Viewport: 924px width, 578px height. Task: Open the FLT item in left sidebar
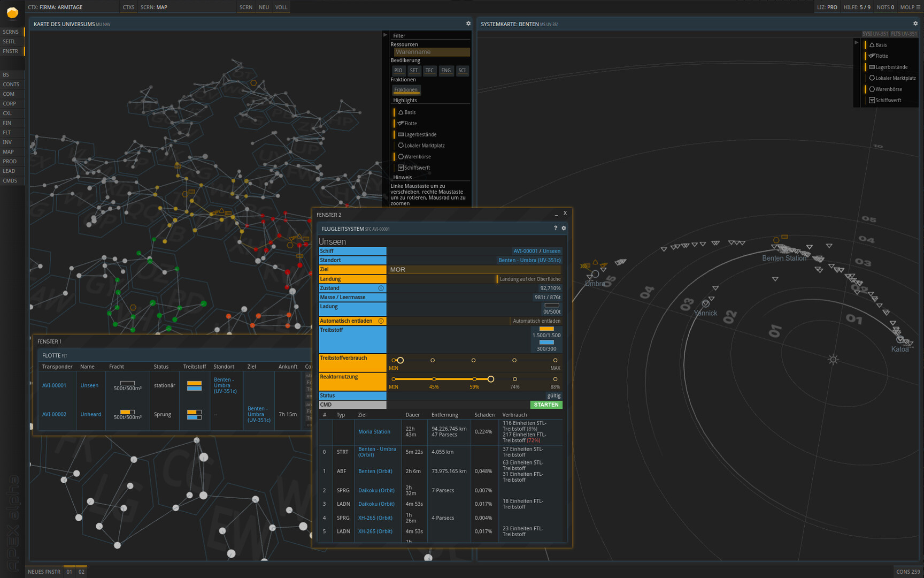(7, 133)
